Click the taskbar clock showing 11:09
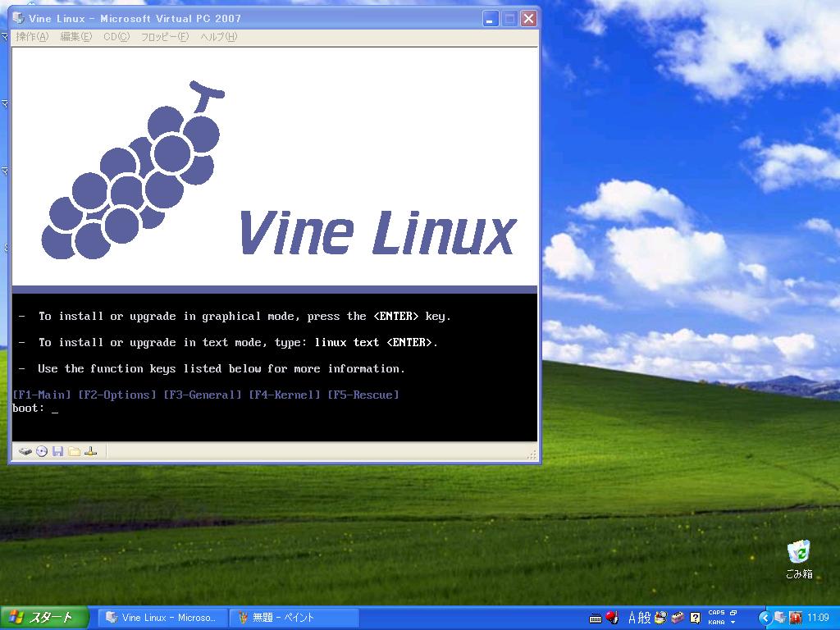Image resolution: width=840 pixels, height=630 pixels. click(x=818, y=618)
